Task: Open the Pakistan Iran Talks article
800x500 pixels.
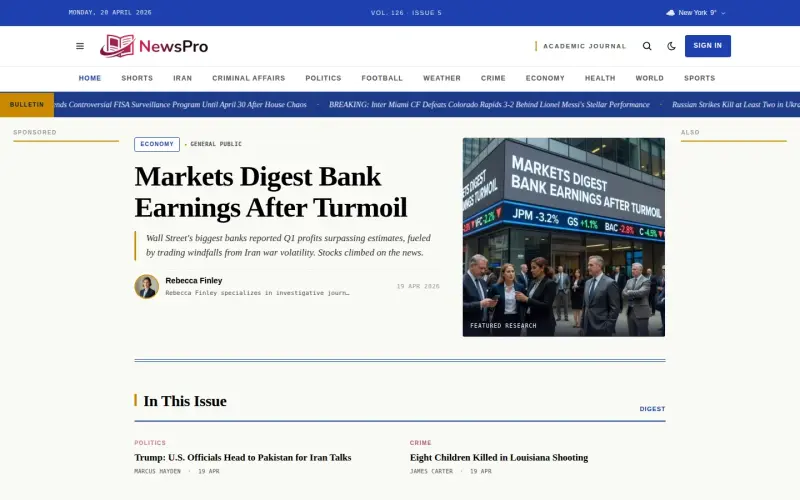Action: [x=243, y=457]
